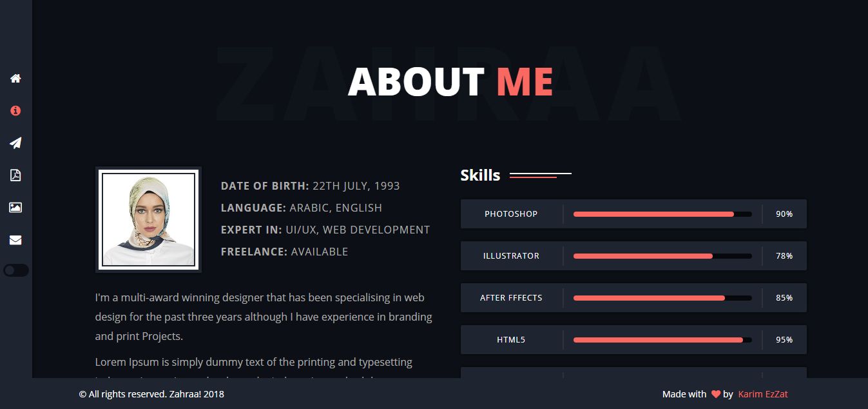Click the Illustrator skill progress bar
This screenshot has width=868, height=409.
pyautogui.click(x=662, y=256)
